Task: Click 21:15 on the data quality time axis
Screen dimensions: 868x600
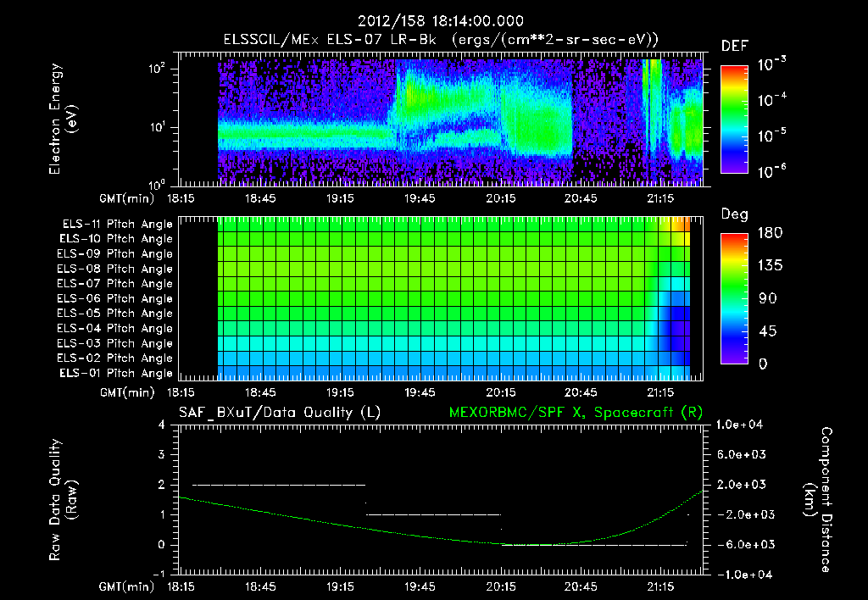Action: (660, 586)
